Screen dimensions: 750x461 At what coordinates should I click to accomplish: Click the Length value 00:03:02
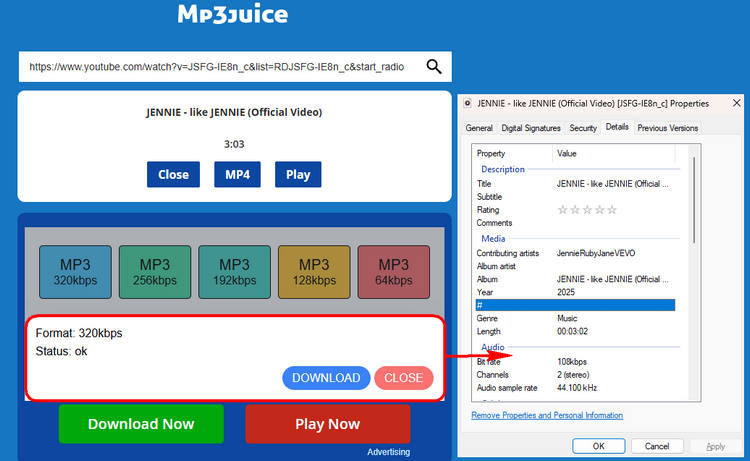573,331
